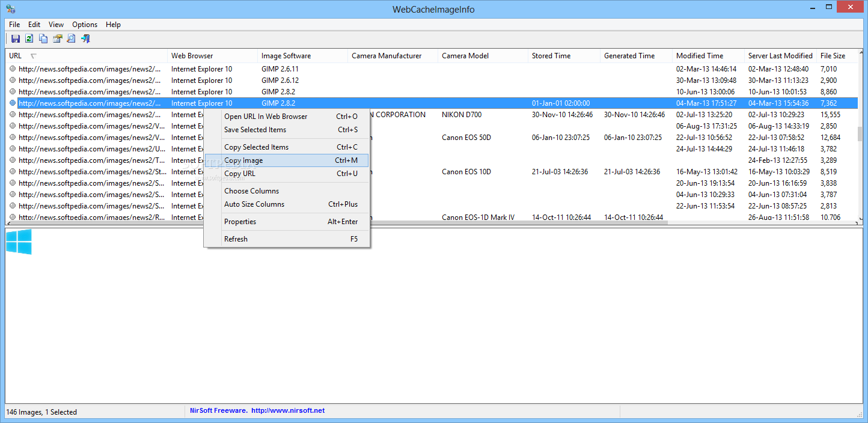The height and width of the screenshot is (423, 868).
Task: Open Choose Columns from context menu
Action: (x=287, y=191)
